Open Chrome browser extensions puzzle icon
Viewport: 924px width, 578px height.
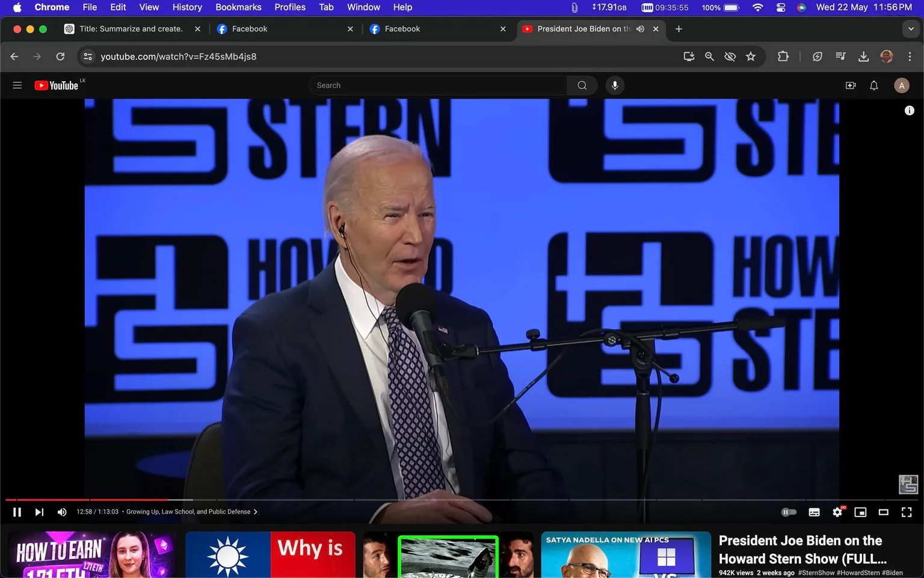pos(783,56)
